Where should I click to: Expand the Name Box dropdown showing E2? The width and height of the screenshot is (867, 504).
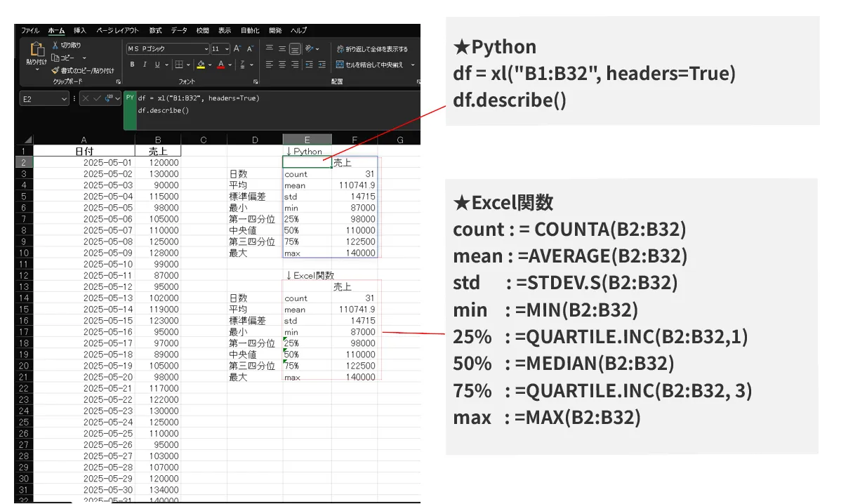click(65, 99)
